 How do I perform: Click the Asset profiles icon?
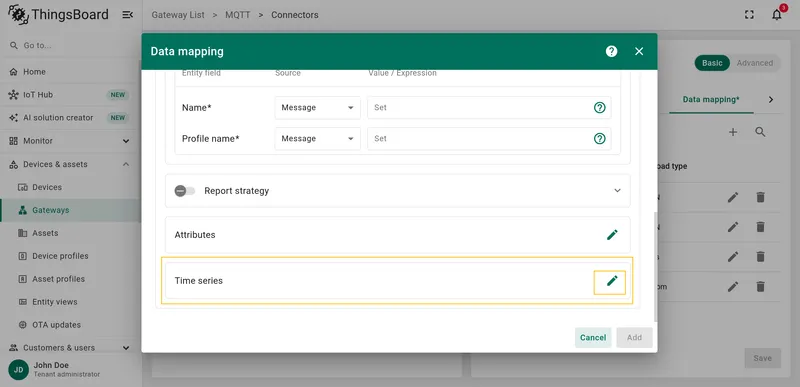[x=22, y=279]
